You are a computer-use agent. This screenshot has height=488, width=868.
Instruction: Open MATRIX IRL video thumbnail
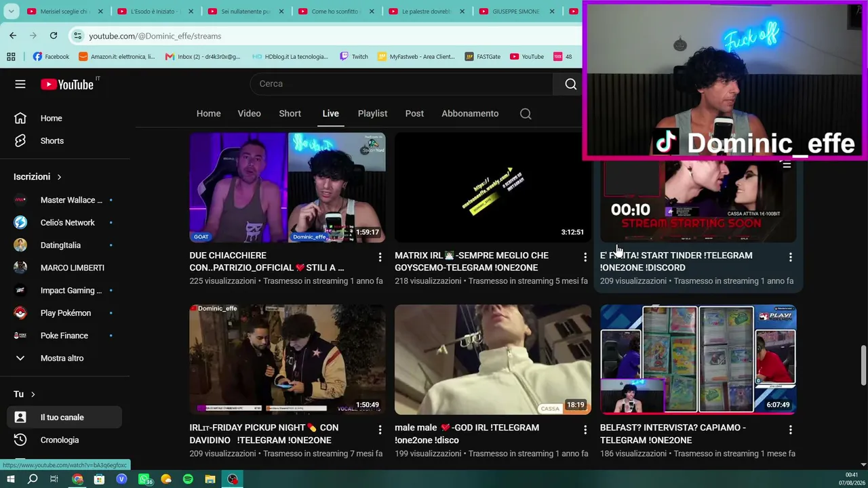[493, 188]
